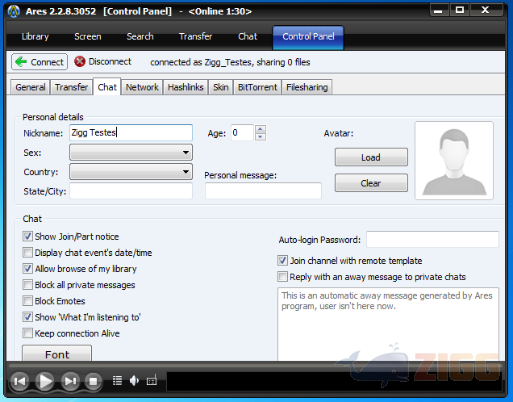Click the green Connect arrow button
513x402 pixels.
(39, 62)
